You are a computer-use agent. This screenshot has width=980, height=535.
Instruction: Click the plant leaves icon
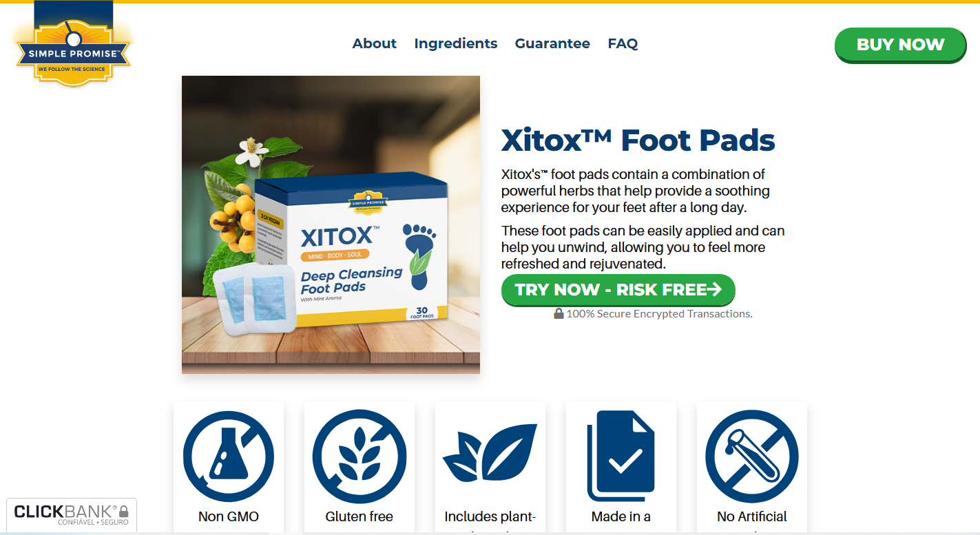[x=490, y=453]
